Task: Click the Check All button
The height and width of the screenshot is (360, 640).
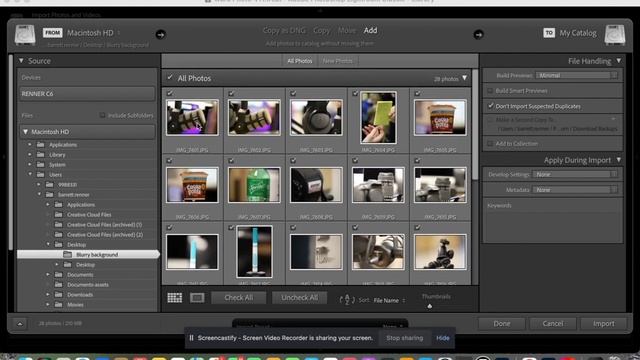Action: [239, 298]
